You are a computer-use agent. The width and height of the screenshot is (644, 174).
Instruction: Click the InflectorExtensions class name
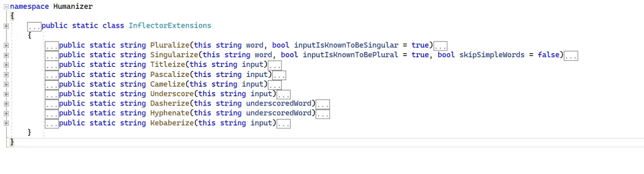(170, 25)
